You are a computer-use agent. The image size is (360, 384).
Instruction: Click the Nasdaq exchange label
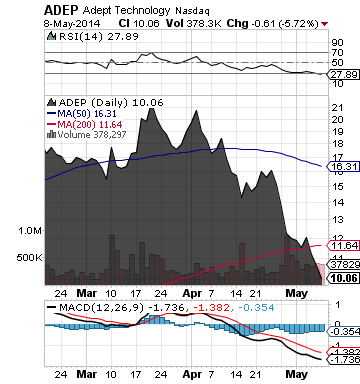192,11
